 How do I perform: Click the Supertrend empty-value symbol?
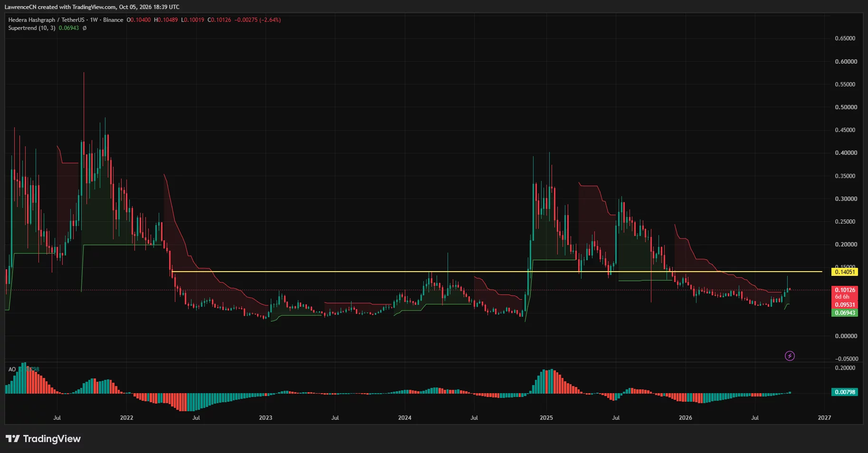coord(85,28)
